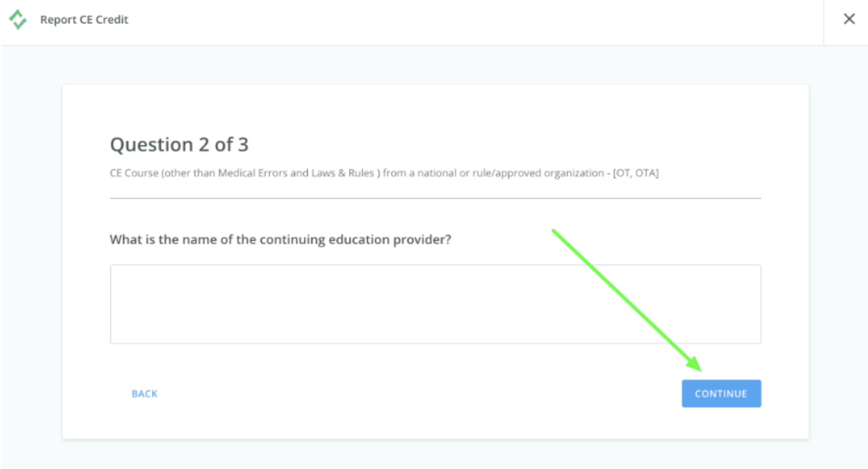Click CONTINUE to proceed to question 3
Image resolution: width=868 pixels, height=469 pixels.
721,393
